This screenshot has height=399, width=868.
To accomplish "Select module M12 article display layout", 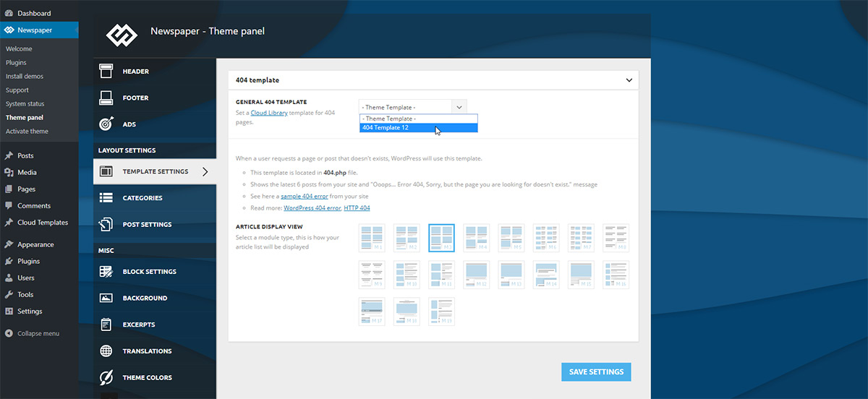I will pos(477,275).
